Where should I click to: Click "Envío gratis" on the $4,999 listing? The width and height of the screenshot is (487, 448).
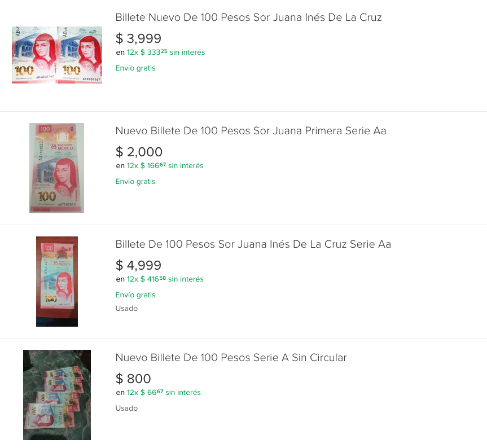135,295
